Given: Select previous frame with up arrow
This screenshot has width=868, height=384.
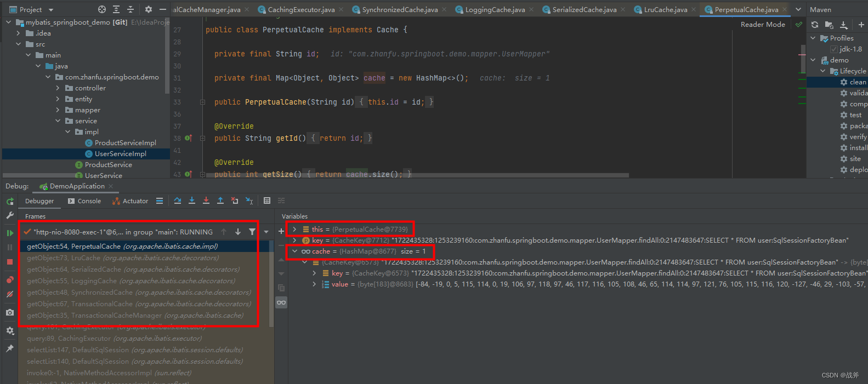Looking at the screenshot, I should pos(224,232).
